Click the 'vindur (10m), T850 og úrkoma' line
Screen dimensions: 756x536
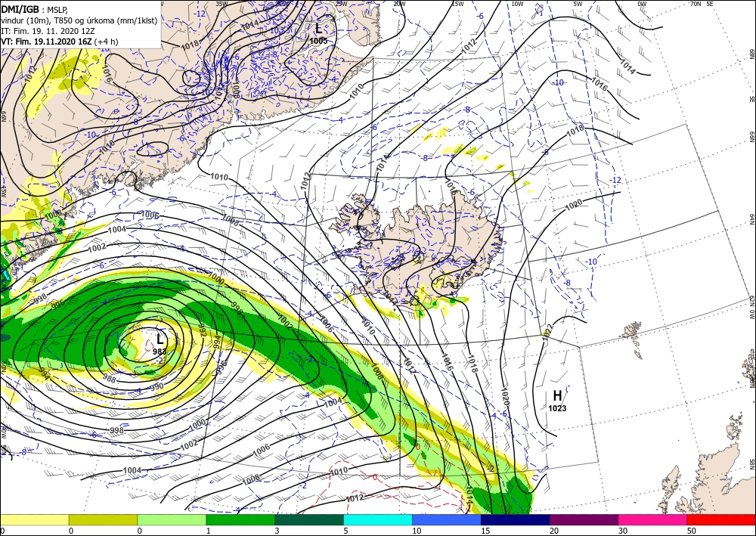pos(79,20)
